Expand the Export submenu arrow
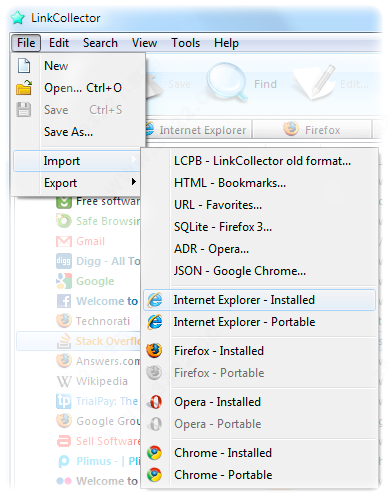This screenshot has height=497, width=388. 134,182
